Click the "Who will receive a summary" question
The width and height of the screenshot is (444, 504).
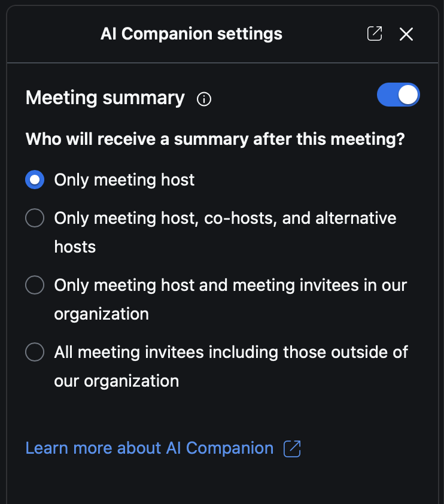[215, 139]
